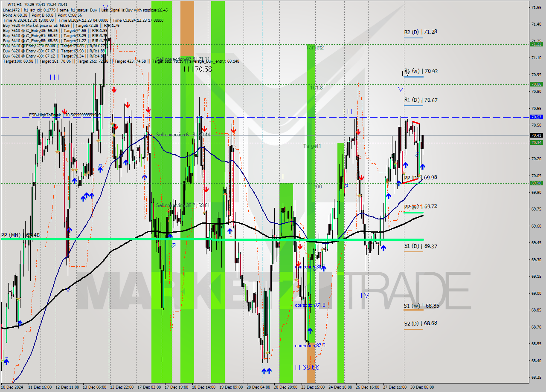Click the '100' Fibonacci level label
This screenshot has height=392, width=546.
click(x=318, y=187)
